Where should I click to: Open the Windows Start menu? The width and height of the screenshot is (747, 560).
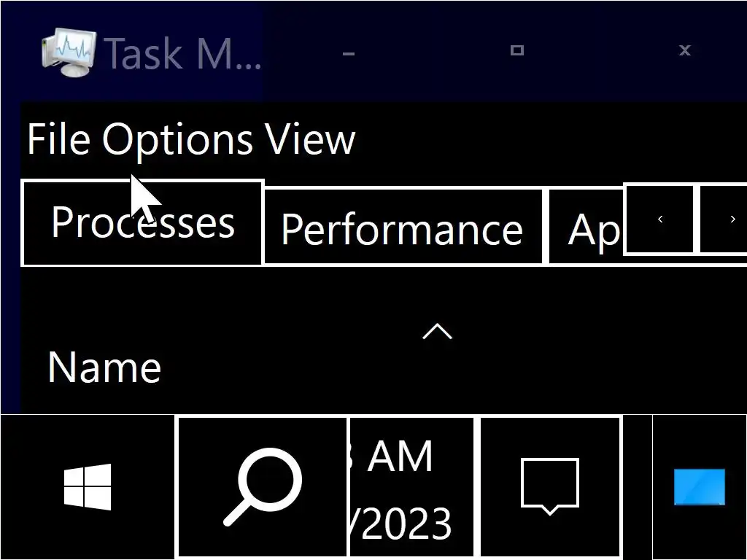pyautogui.click(x=88, y=486)
